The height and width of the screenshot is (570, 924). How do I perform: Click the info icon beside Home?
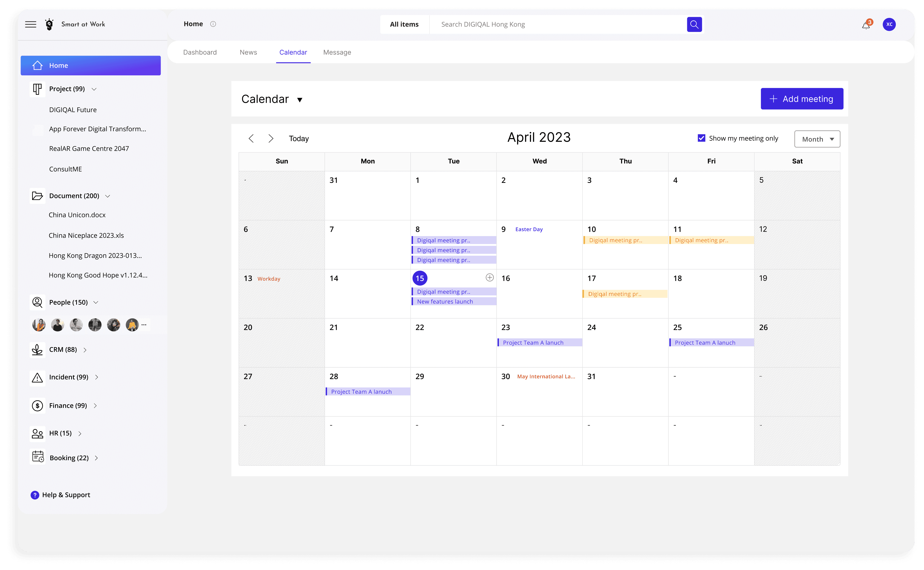click(213, 24)
